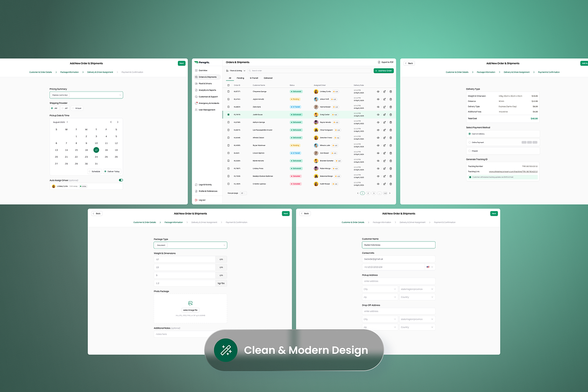Edit the Justin Gouse order with pencil icon

tap(384, 115)
